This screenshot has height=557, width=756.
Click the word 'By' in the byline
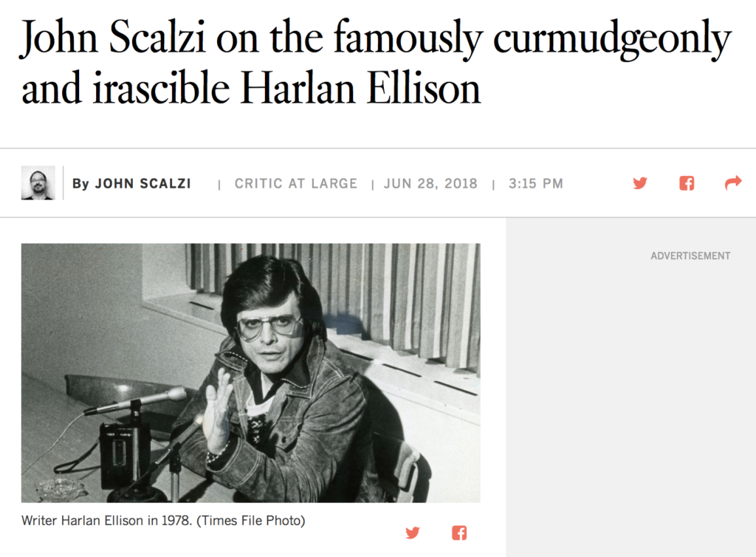[80, 184]
